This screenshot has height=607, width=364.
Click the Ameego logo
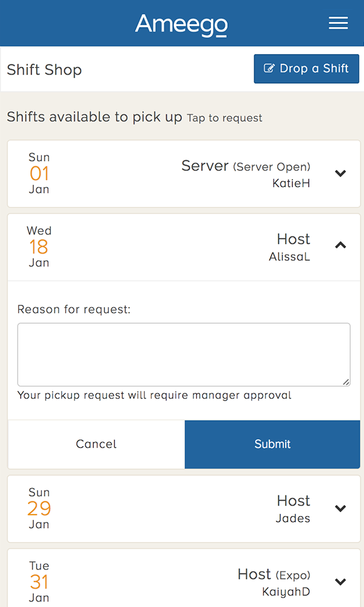coord(181,24)
